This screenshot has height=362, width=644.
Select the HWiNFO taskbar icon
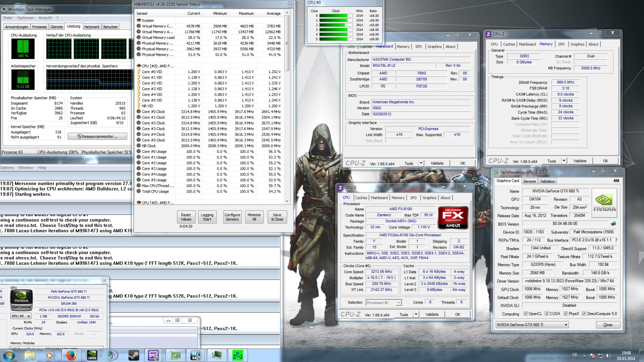[195, 356]
